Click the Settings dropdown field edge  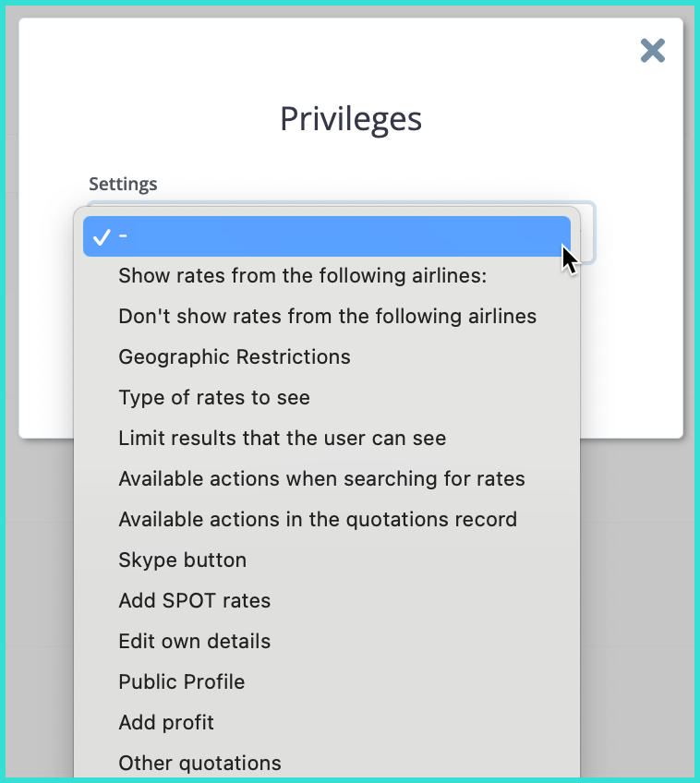click(588, 231)
